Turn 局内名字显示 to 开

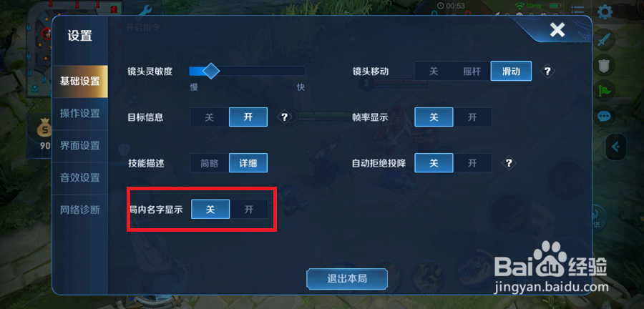249,210
